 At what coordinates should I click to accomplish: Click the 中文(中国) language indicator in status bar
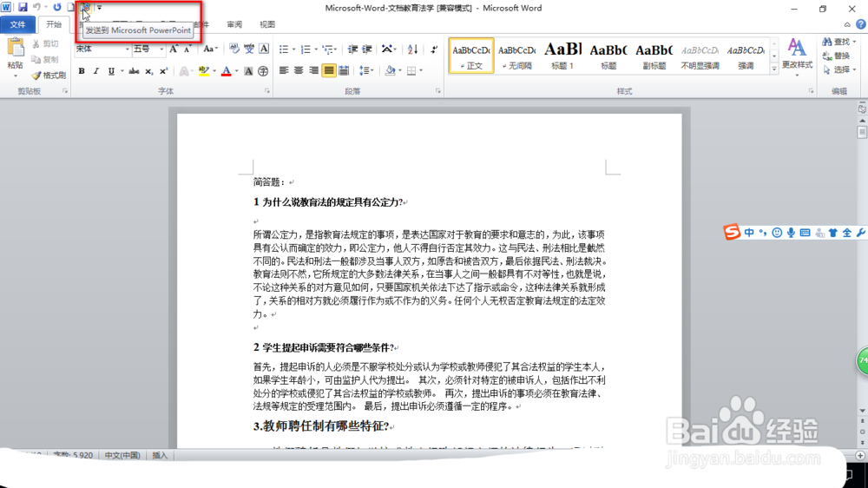(x=122, y=455)
